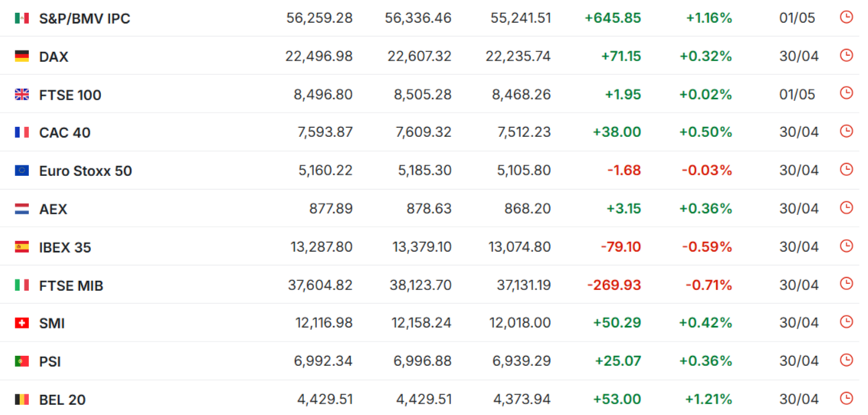Screen dimensions: 868x415
Task: Open the FTSE 100 index link
Action: click(70, 95)
